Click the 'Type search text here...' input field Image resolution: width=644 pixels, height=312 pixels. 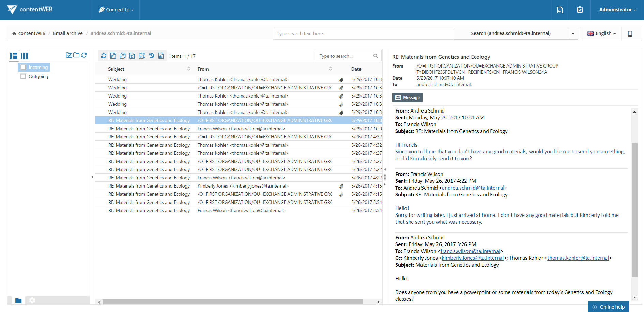tap(363, 34)
